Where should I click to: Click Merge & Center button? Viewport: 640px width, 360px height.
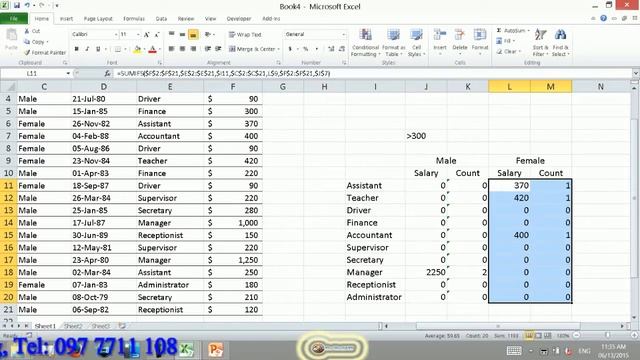(252, 49)
